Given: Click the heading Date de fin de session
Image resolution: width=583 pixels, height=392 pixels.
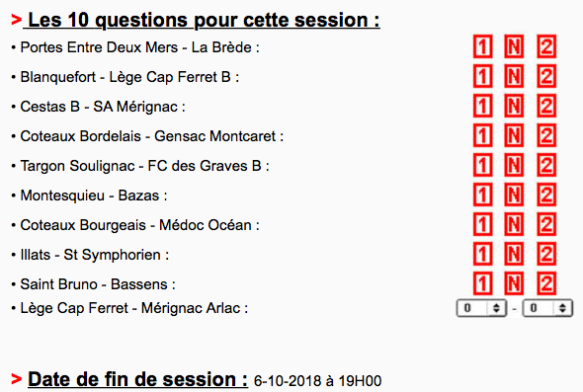Looking at the screenshot, I should (137, 379).
